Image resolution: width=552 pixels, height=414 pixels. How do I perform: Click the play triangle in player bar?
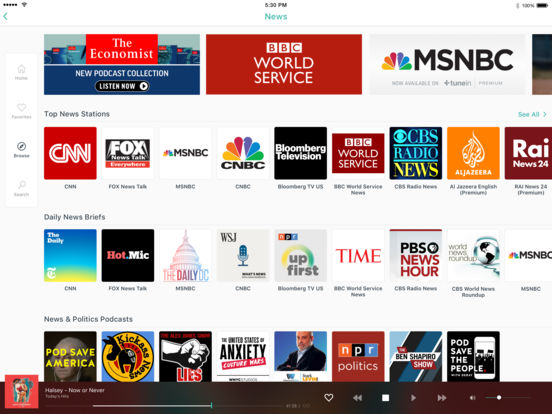point(413,398)
